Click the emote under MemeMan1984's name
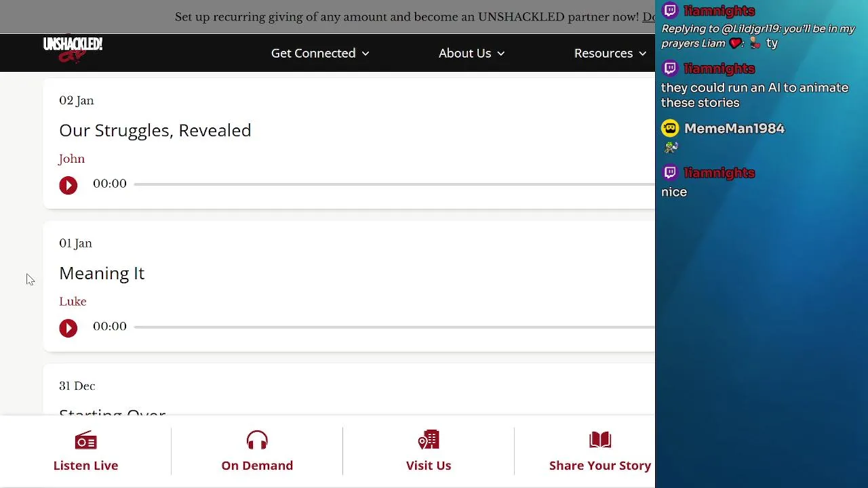Viewport: 868px width, 488px height. click(x=671, y=146)
